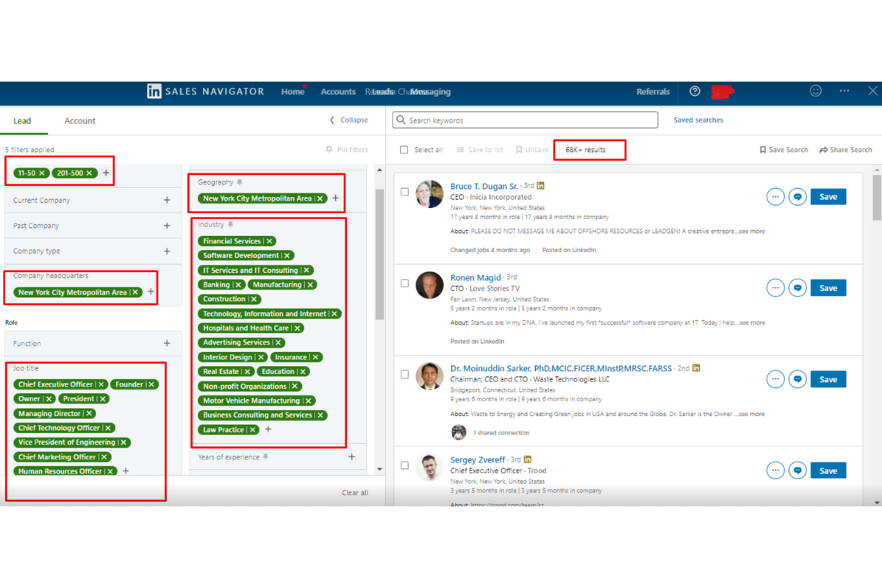The image size is (882, 588).
Task: Add another industry after Law Practice
Action: [268, 429]
